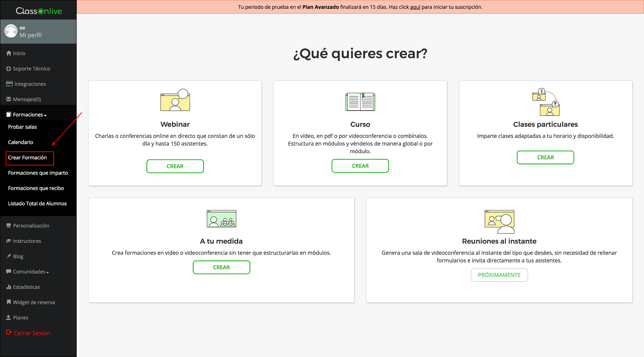Select Formaciones que imparto
Screen dimensions: 644x357
(x=38, y=172)
